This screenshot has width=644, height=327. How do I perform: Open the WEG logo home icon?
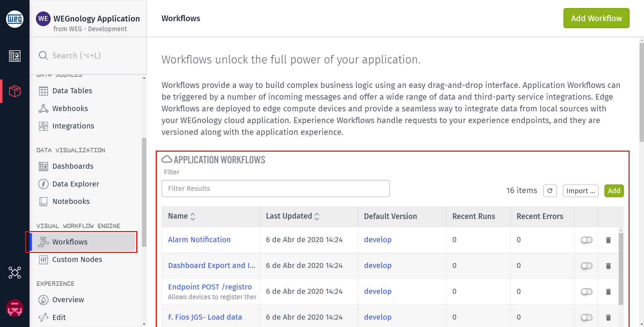click(15, 19)
